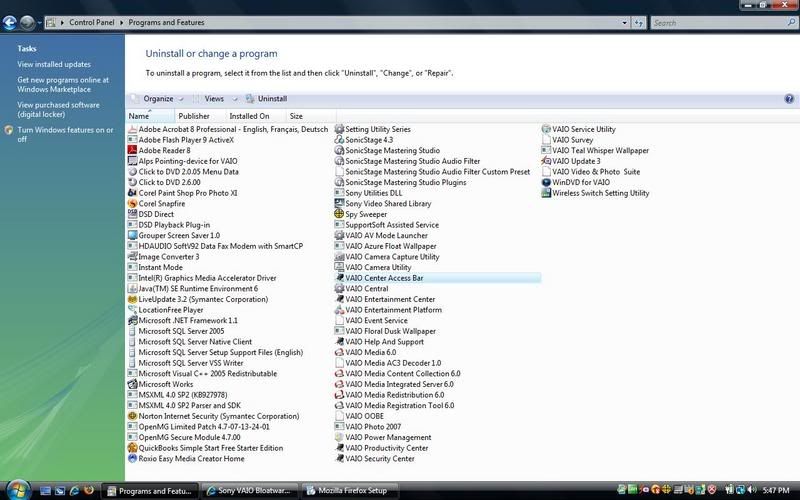Select VAIO Center Access Bar entry
The image size is (800, 500).
pos(437,278)
